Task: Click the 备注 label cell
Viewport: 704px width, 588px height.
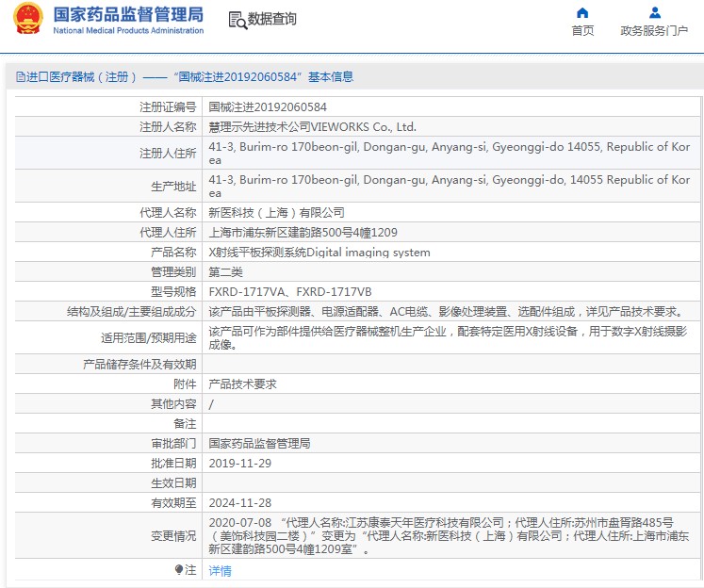Action: pos(108,423)
